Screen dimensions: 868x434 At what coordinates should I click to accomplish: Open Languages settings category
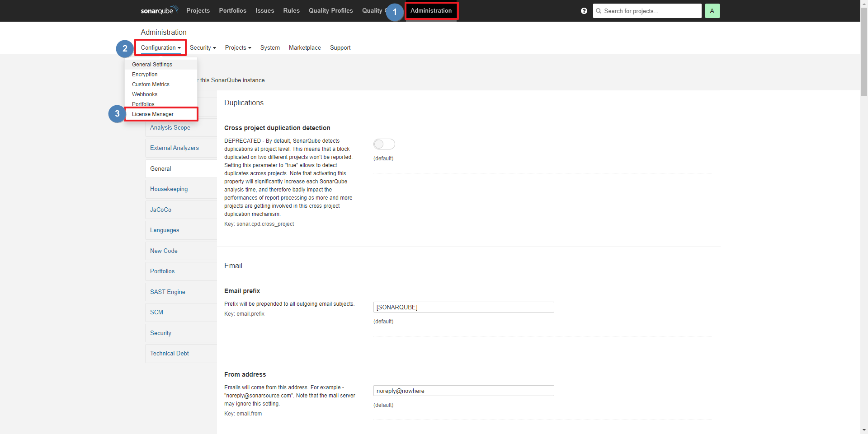pyautogui.click(x=181, y=230)
